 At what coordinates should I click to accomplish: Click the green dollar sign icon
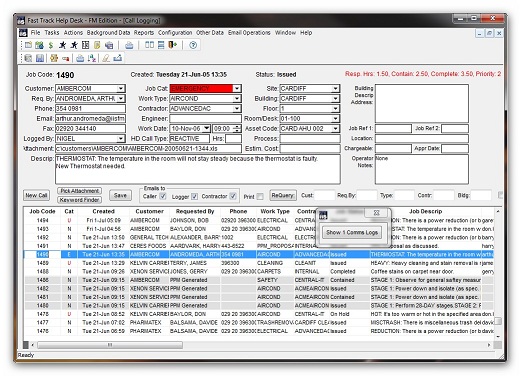coord(51,45)
